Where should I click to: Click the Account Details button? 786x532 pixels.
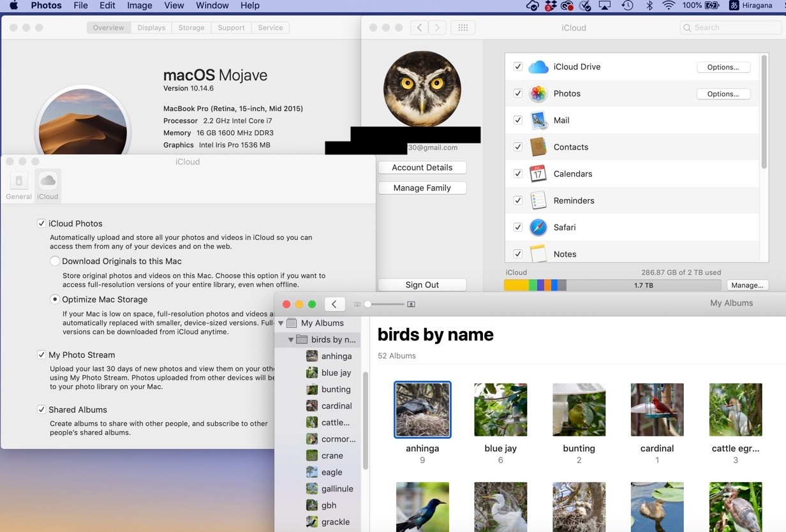pos(422,168)
